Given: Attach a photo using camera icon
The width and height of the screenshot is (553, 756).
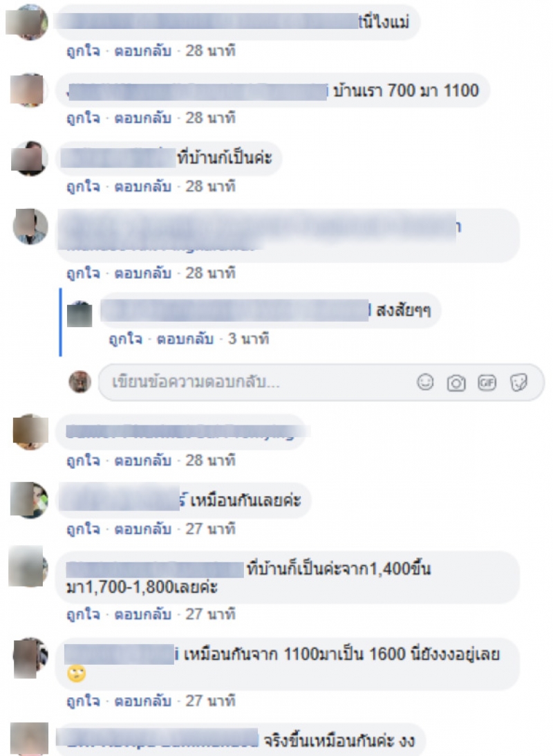Looking at the screenshot, I should coord(456,382).
